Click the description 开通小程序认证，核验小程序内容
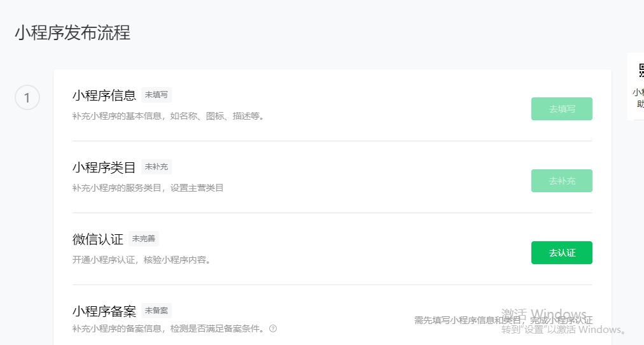The image size is (644, 345). (x=142, y=260)
